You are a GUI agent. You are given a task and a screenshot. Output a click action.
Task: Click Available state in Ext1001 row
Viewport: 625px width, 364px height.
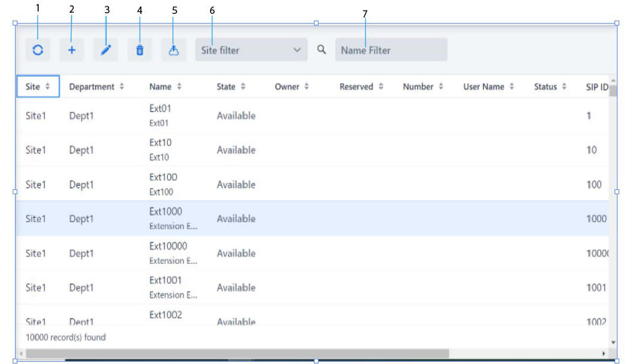[x=236, y=287]
